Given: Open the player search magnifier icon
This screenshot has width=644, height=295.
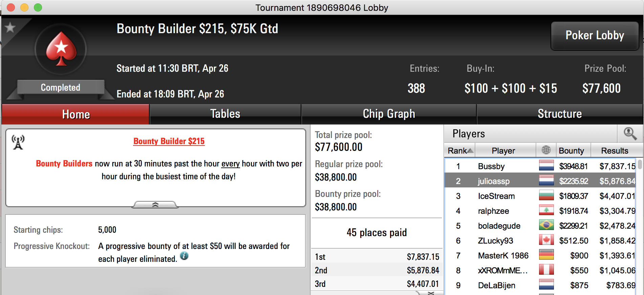Looking at the screenshot, I should click(630, 134).
